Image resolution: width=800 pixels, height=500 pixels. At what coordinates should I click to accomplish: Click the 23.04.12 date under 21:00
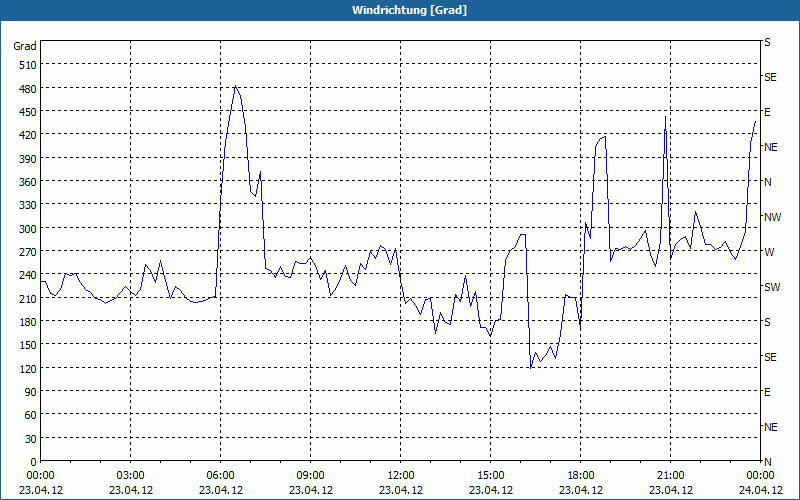(x=670, y=490)
